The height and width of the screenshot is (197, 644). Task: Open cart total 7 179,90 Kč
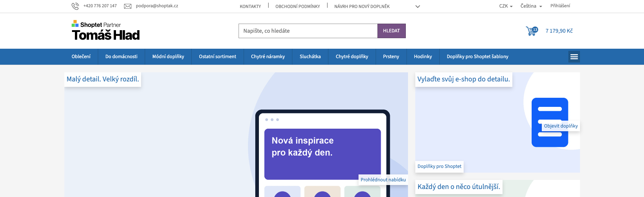[x=559, y=31]
